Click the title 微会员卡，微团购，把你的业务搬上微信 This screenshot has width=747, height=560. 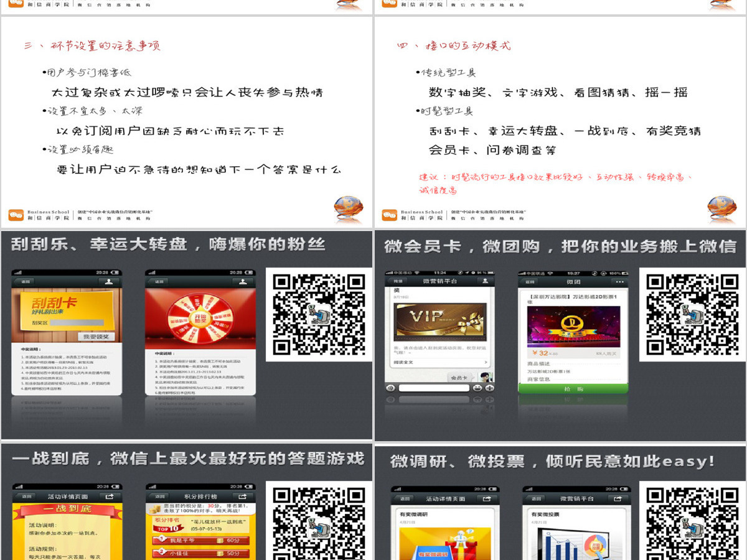click(x=560, y=246)
